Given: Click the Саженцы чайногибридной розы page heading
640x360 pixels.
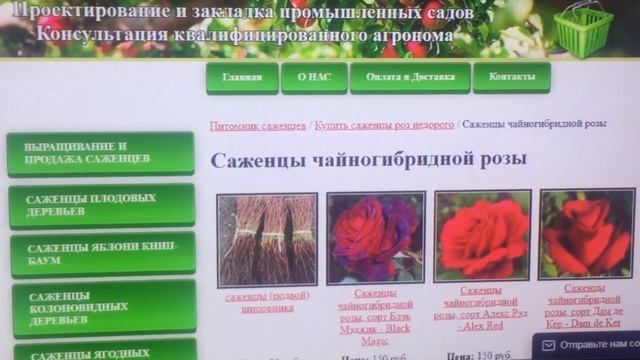Looking at the screenshot, I should (369, 160).
